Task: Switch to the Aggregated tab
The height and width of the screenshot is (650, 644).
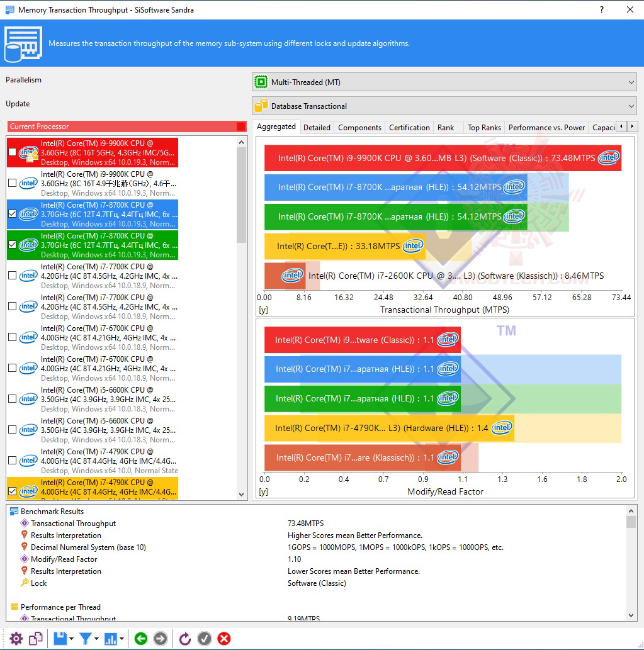Action: (276, 126)
